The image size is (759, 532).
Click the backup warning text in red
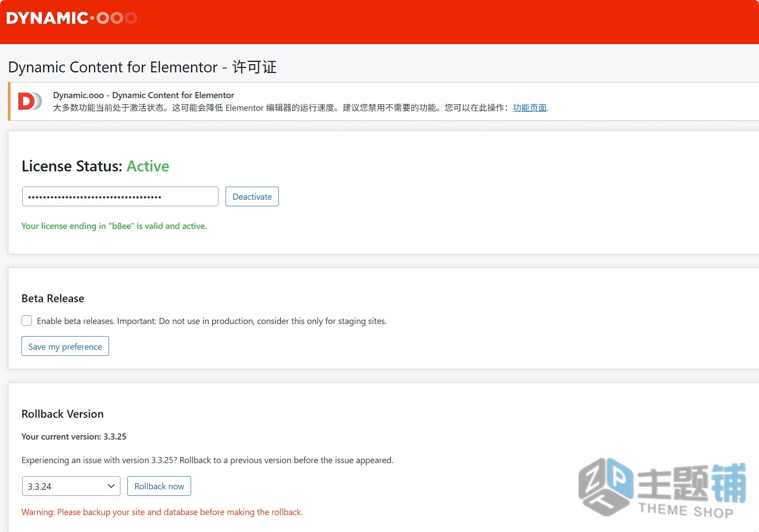(x=162, y=512)
